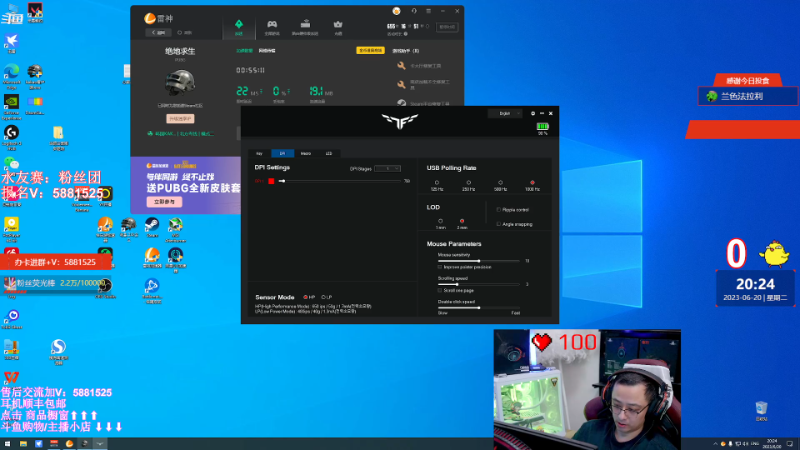Open the notification center icon

[790, 444]
